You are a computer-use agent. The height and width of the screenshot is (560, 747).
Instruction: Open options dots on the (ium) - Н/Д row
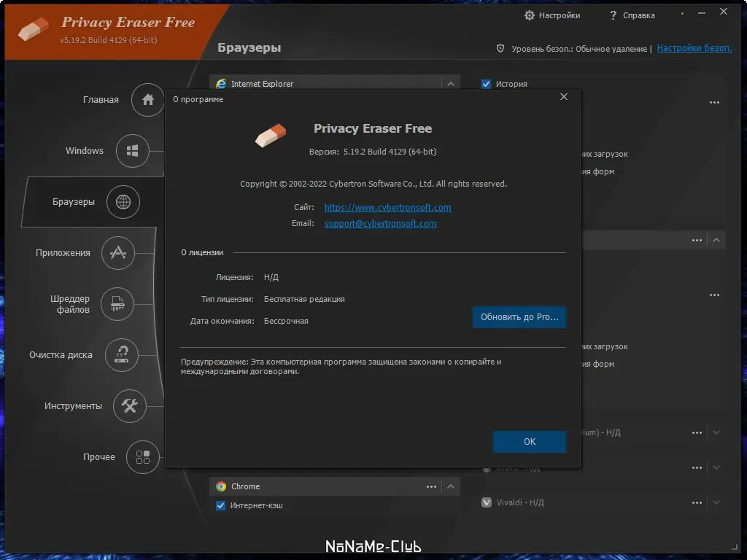[x=697, y=433]
